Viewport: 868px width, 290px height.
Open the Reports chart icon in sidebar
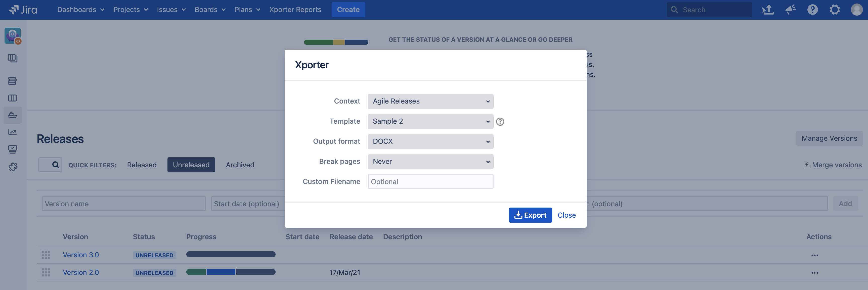tap(13, 132)
